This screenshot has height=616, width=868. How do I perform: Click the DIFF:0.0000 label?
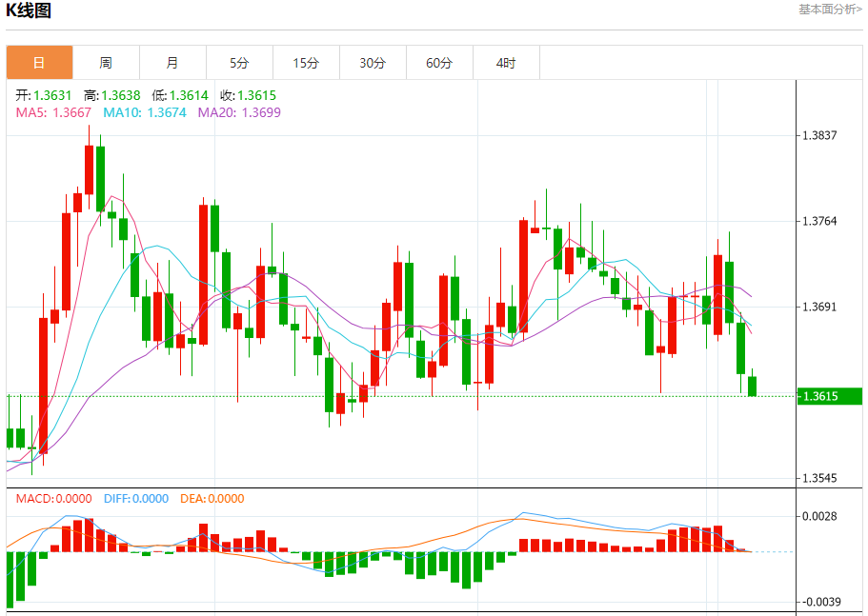pos(136,499)
